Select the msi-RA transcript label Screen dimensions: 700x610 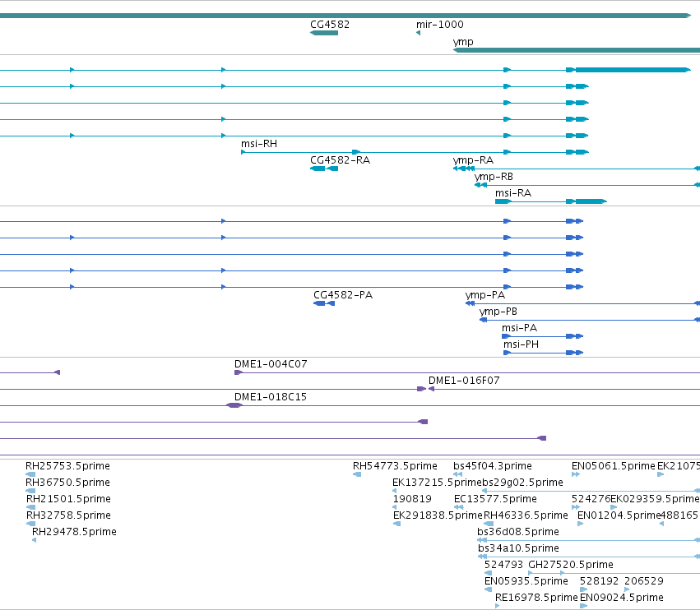coord(513,193)
